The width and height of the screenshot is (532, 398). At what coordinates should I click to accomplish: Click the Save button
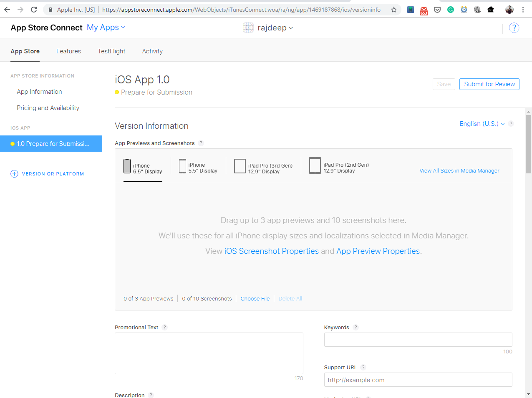(x=444, y=84)
